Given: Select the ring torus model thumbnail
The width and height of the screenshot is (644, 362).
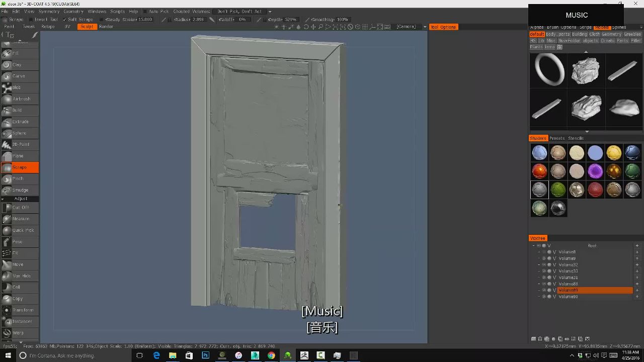Looking at the screenshot, I should [x=549, y=70].
